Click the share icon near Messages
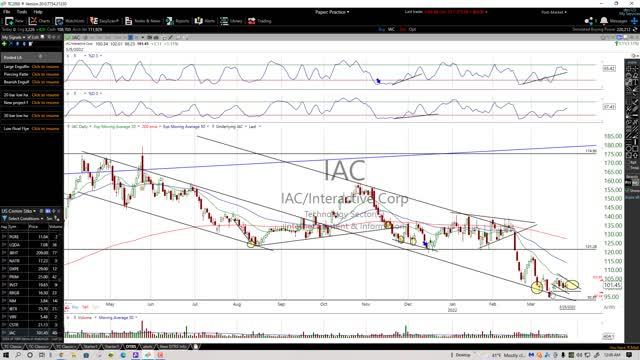 point(589,21)
